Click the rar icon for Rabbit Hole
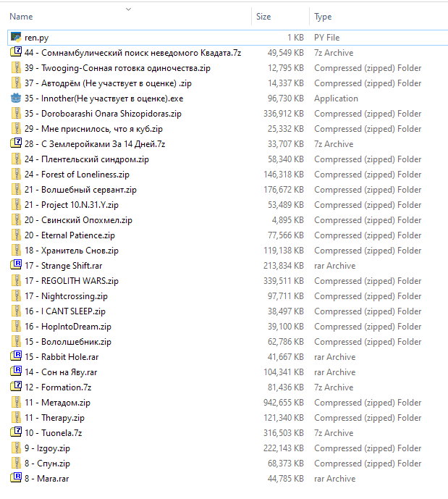Image resolution: width=448 pixels, height=499 pixels. pos(16,357)
